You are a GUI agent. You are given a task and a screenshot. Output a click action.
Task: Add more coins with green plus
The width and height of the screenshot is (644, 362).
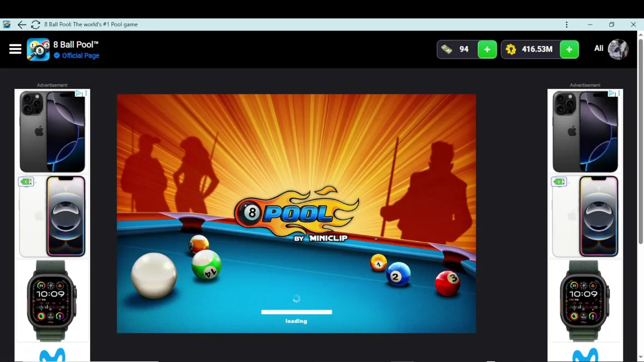coord(569,49)
